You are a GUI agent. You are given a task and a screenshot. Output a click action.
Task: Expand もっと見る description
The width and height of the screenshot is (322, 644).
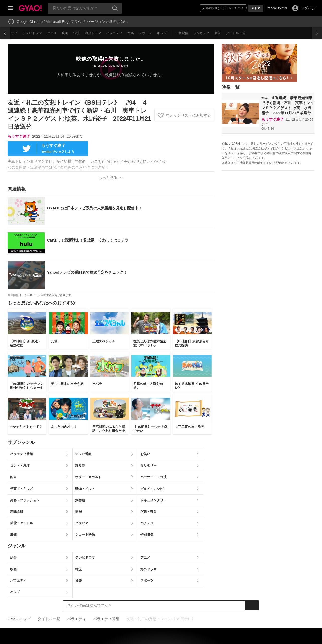pos(111,178)
